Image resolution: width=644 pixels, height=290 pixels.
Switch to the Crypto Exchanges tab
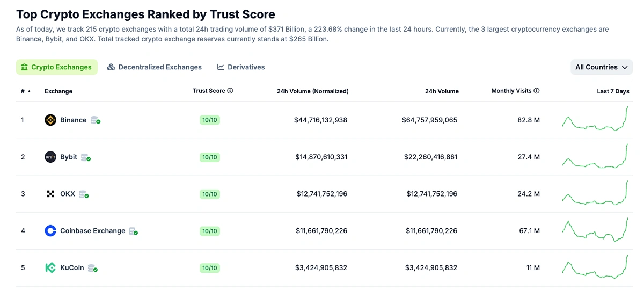pyautogui.click(x=57, y=67)
